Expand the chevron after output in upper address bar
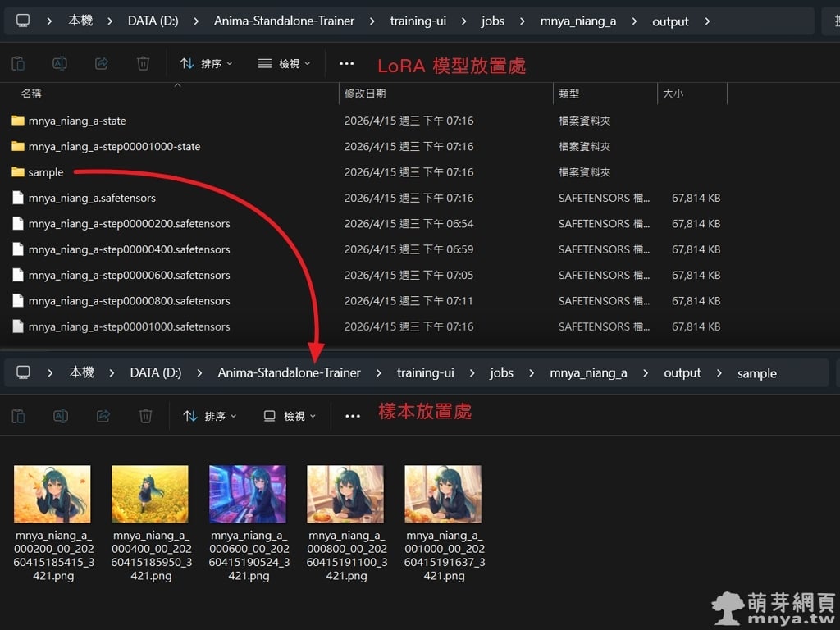This screenshot has height=630, width=840. pos(708,21)
